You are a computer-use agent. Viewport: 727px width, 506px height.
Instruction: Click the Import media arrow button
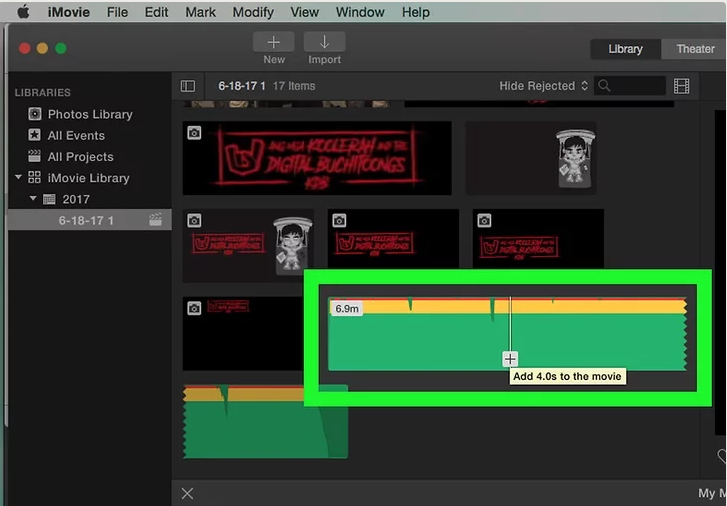324,42
